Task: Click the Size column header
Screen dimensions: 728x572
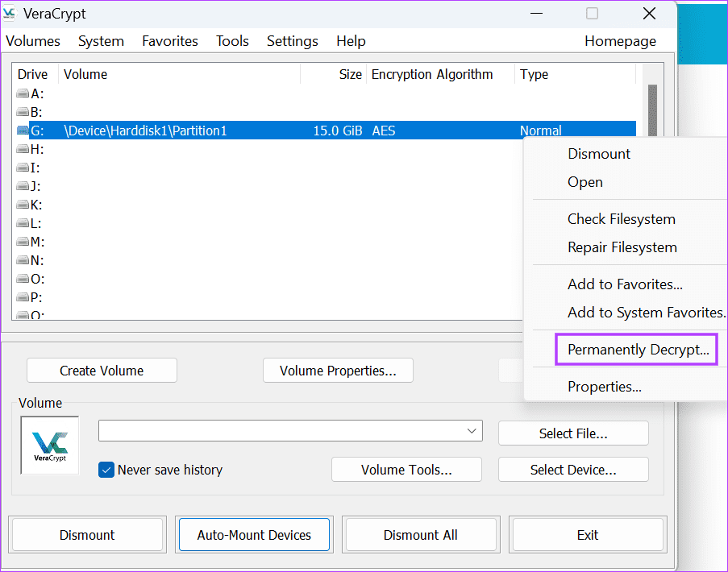Action: tap(350, 74)
